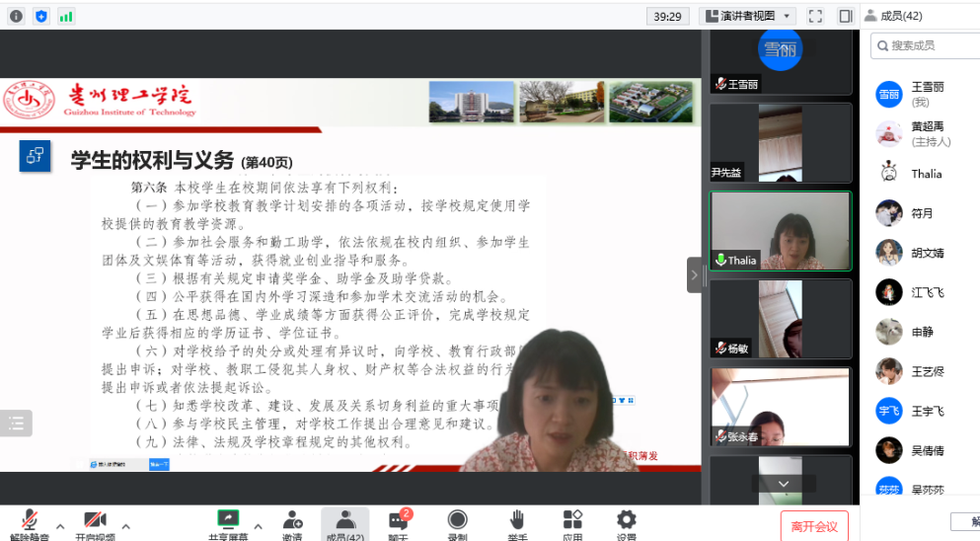Expand video options arrow beside camera
The width and height of the screenshot is (980, 541).
pos(125,525)
